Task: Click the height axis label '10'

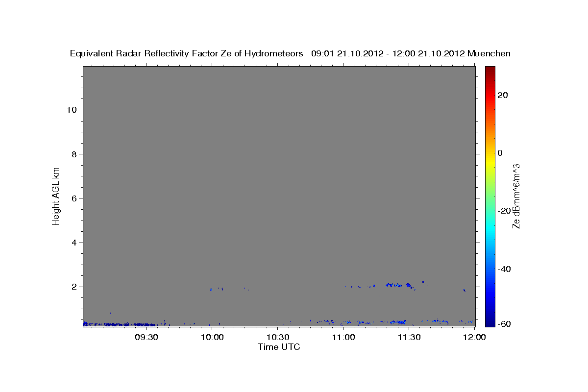Action: (x=72, y=110)
